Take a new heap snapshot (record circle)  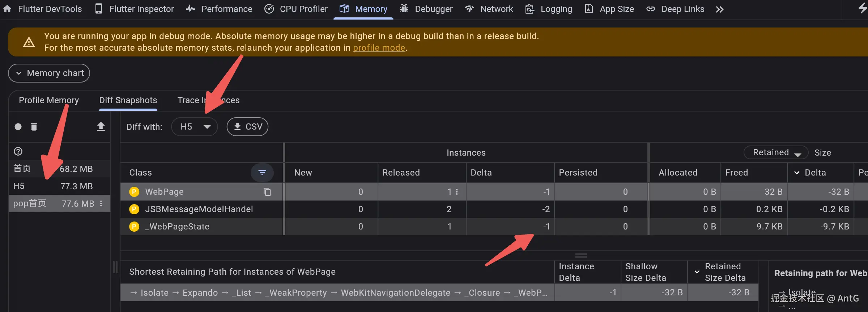tap(18, 127)
